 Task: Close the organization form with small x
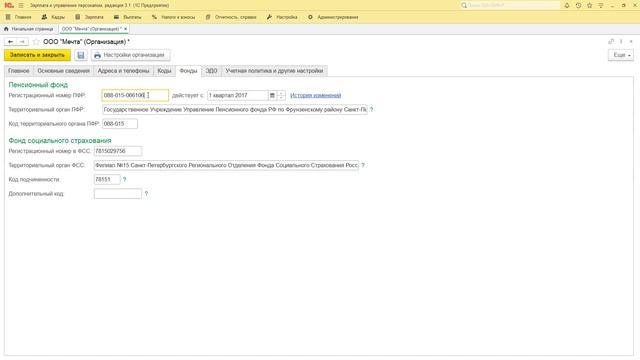pos(631,42)
